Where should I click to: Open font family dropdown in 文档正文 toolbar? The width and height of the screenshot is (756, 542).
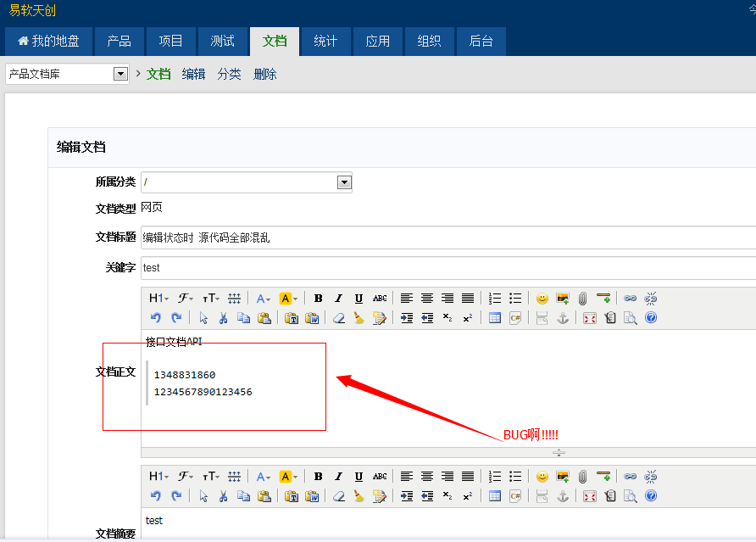(186, 299)
